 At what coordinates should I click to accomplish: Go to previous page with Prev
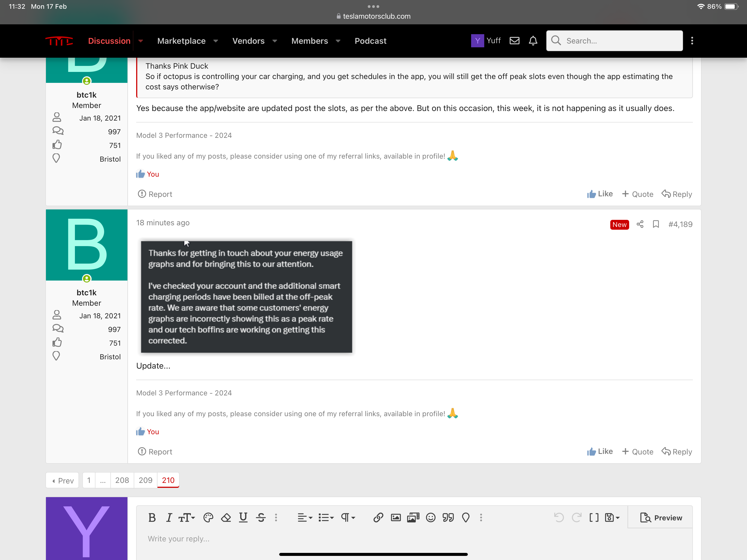pos(62,480)
